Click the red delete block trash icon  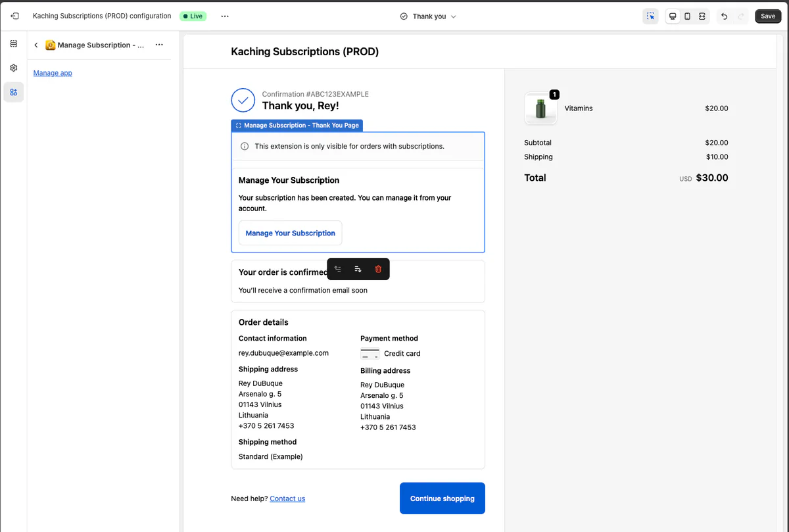tap(378, 269)
